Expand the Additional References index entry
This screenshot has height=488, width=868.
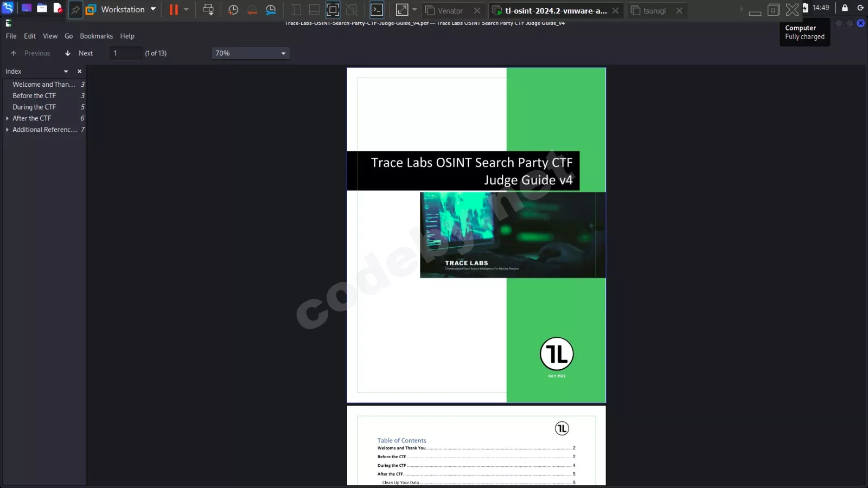click(x=7, y=130)
